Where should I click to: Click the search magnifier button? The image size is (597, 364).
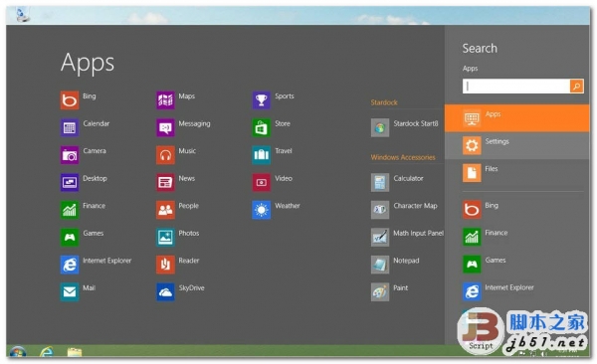(577, 87)
